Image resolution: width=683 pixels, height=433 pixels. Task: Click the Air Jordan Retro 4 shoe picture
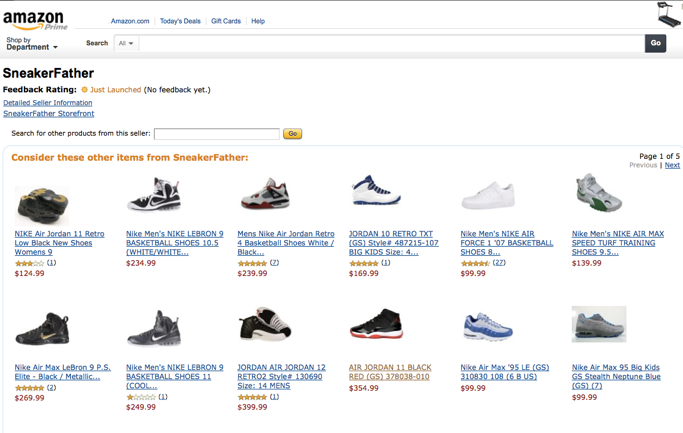click(265, 193)
